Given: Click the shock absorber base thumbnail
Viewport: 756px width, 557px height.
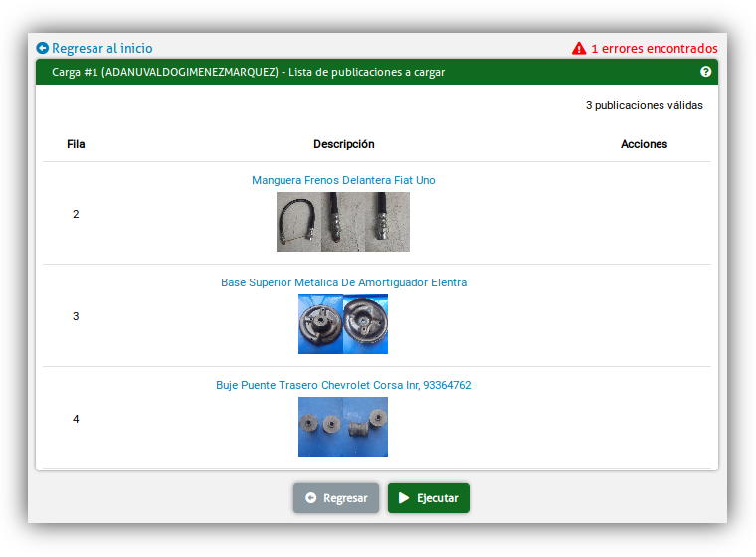Looking at the screenshot, I should tap(343, 324).
